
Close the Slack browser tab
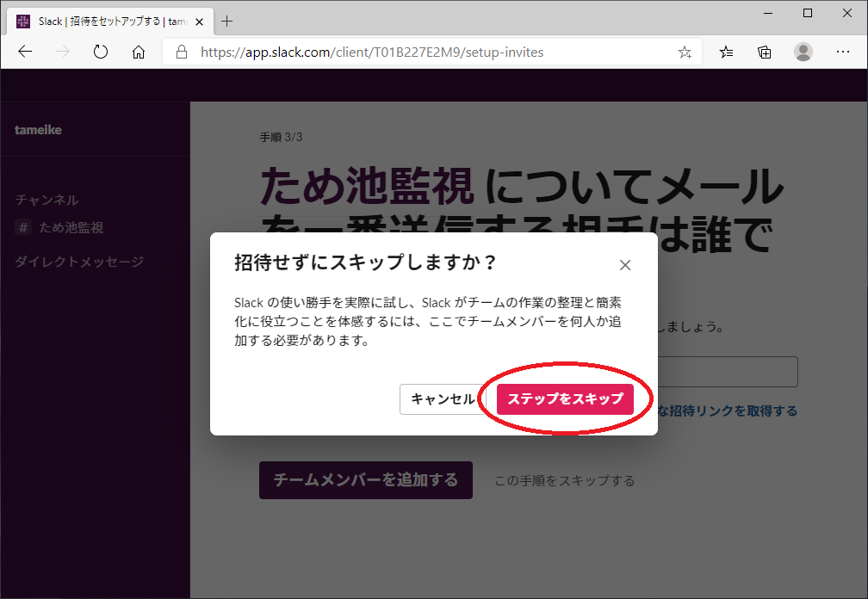[x=201, y=21]
